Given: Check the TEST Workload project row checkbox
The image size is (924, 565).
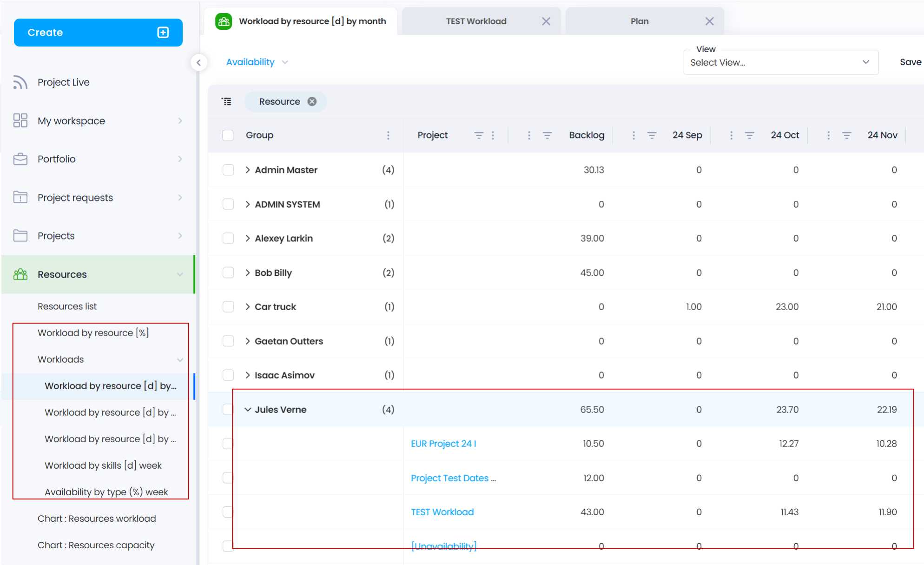Looking at the screenshot, I should coord(228,512).
